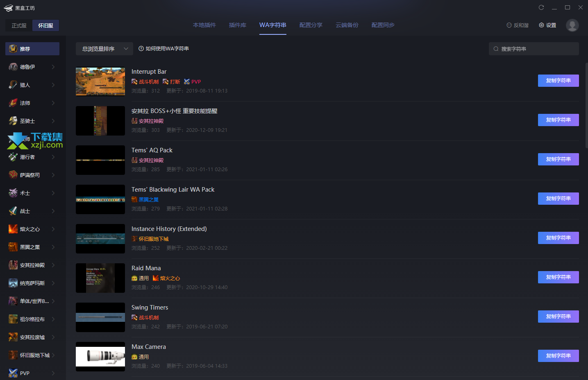
Task: Click the 怀旧服地下城 sidebar icon
Action: [x=13, y=355]
